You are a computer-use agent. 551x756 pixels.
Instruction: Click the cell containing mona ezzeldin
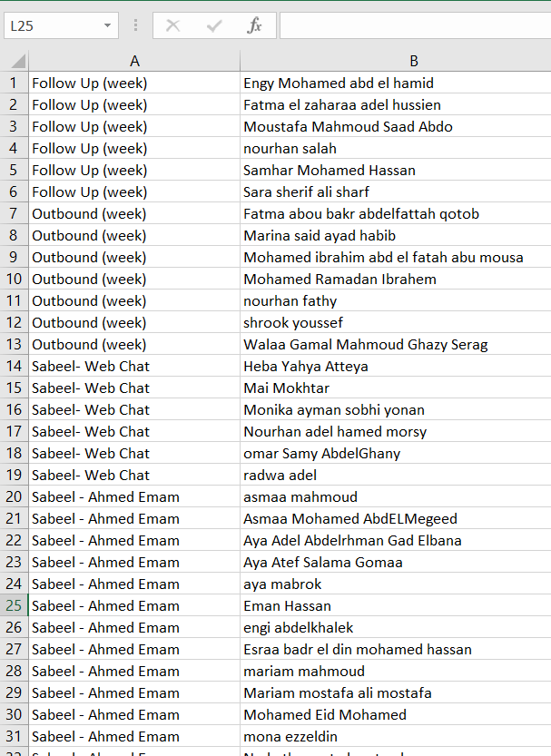290,736
